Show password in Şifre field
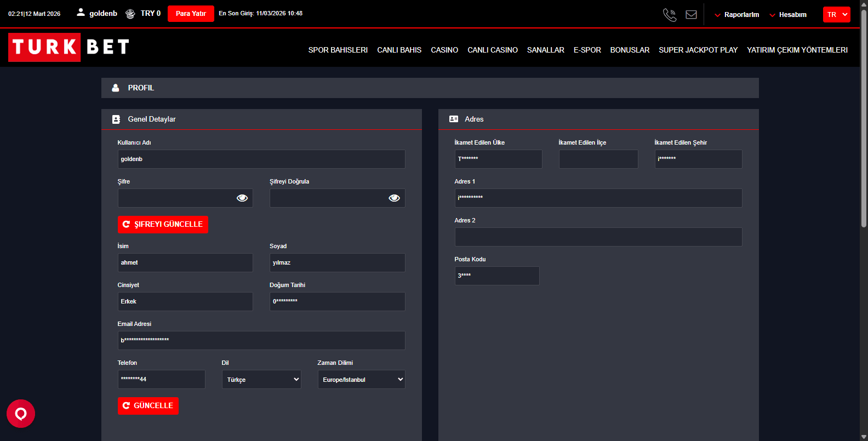The image size is (868, 441). coord(242,198)
